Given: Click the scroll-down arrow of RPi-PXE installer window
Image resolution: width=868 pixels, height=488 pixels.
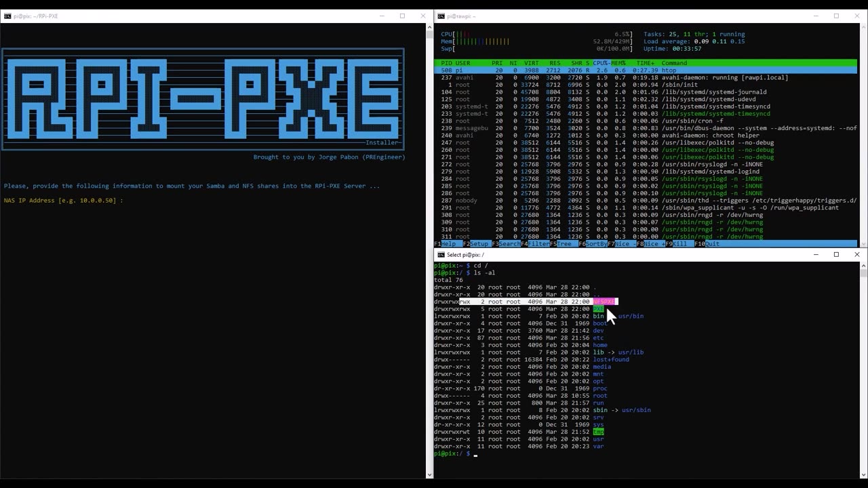Looking at the screenshot, I should click(x=429, y=475).
